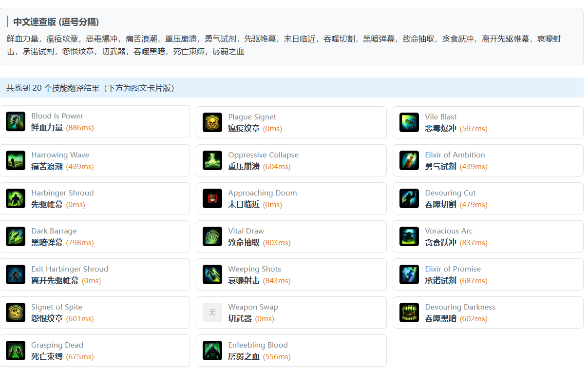Select the Oppressive Collapse icon
588x370 pixels.
212,160
